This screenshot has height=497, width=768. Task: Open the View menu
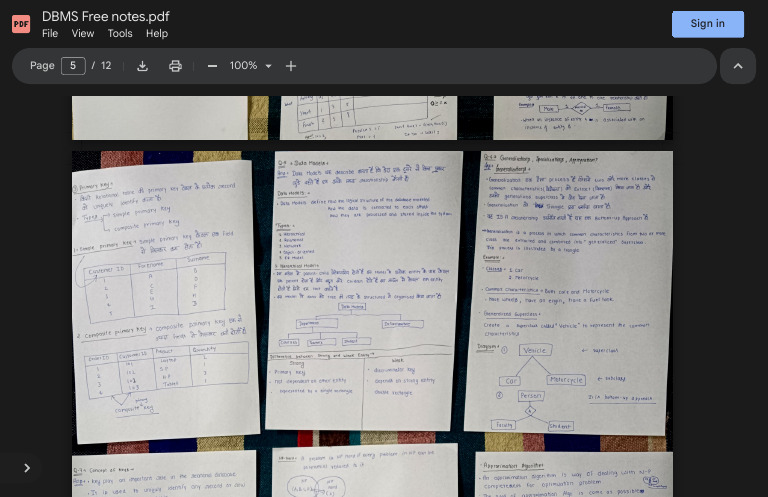pos(83,33)
